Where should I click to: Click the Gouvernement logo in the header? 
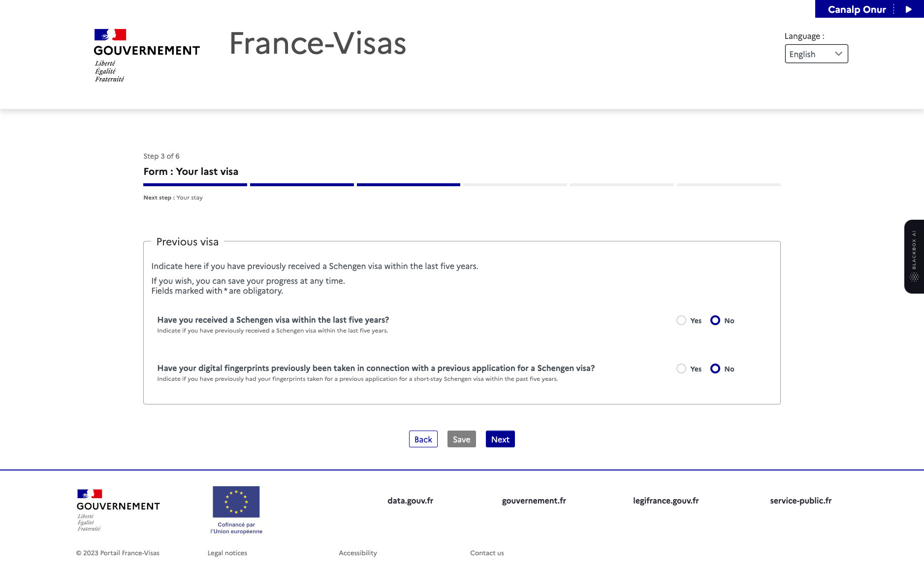(x=147, y=56)
